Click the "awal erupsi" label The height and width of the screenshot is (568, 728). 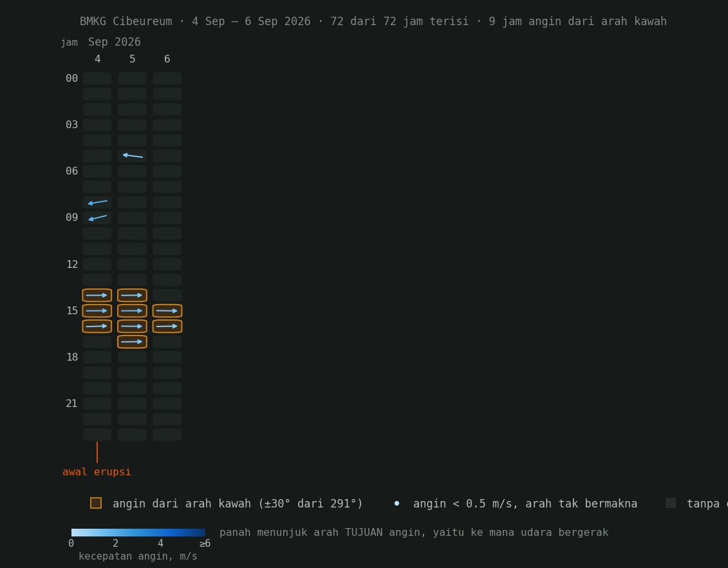[97, 472]
